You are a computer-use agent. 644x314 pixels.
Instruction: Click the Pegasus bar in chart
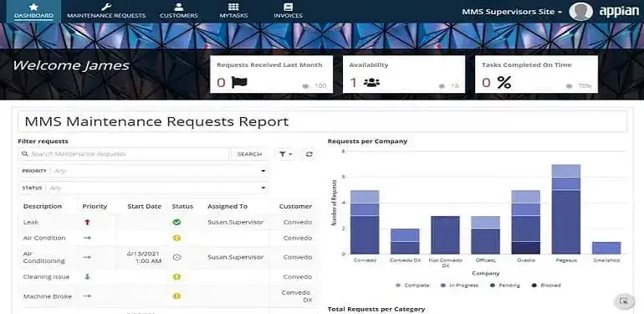pyautogui.click(x=566, y=209)
